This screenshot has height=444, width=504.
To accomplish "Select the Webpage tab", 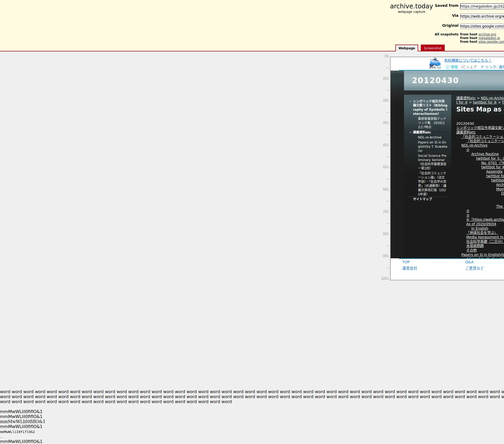I will 406,48.
